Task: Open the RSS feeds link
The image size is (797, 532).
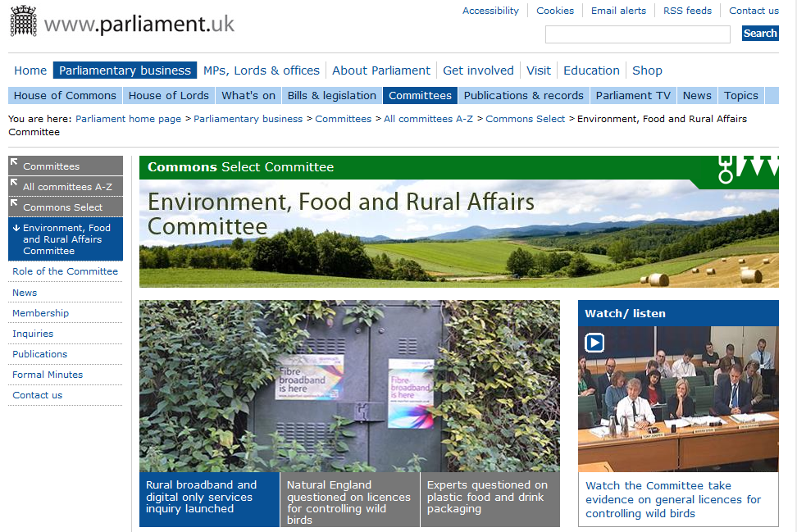Action: [687, 11]
